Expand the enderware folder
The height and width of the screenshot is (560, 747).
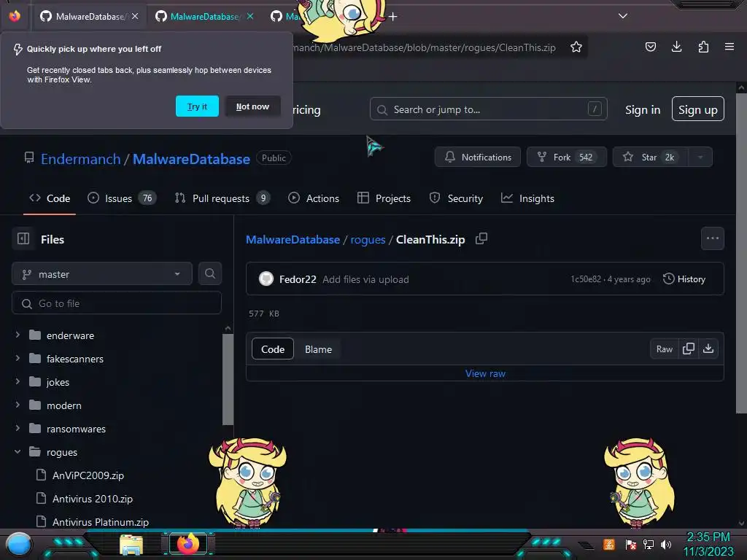click(x=18, y=335)
